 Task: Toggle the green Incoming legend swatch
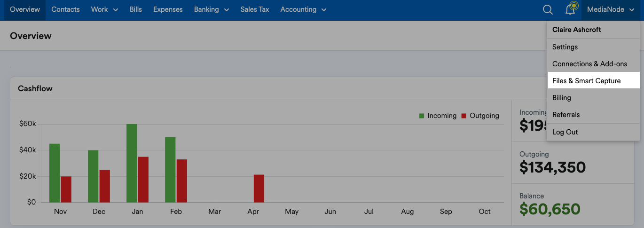(422, 116)
